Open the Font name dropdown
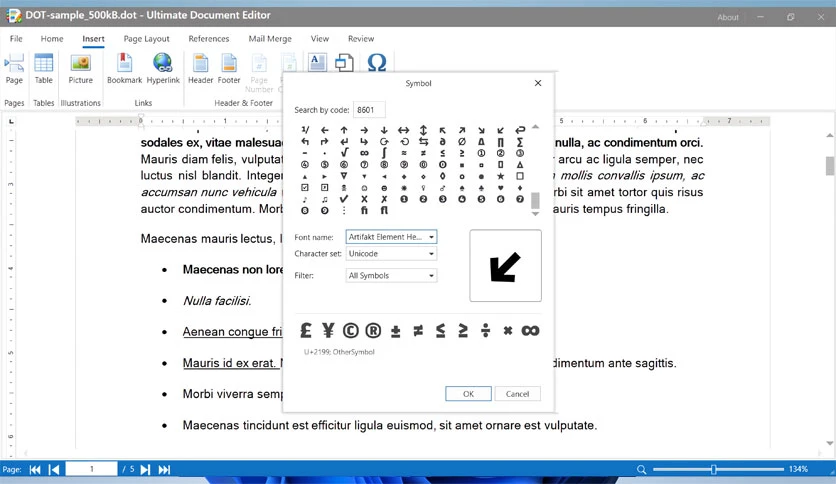This screenshot has width=836, height=484. (391, 237)
